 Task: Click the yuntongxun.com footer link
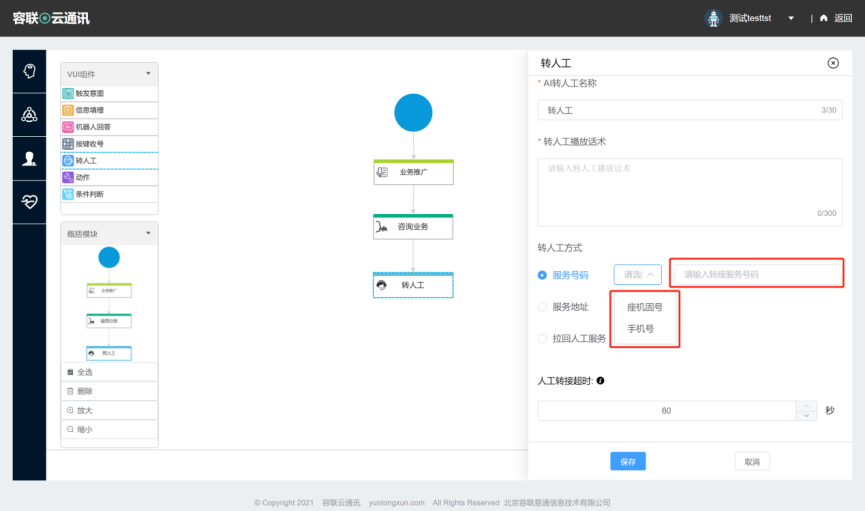[x=397, y=503]
